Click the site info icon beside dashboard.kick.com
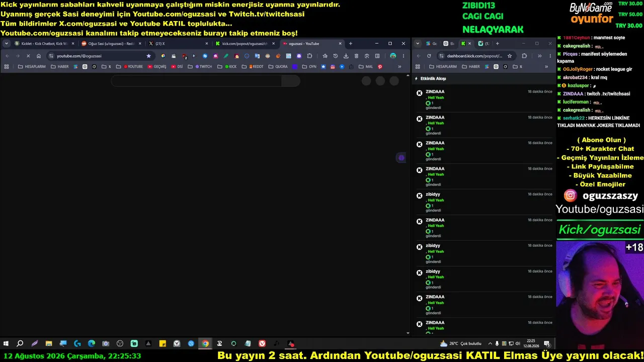 (441, 56)
